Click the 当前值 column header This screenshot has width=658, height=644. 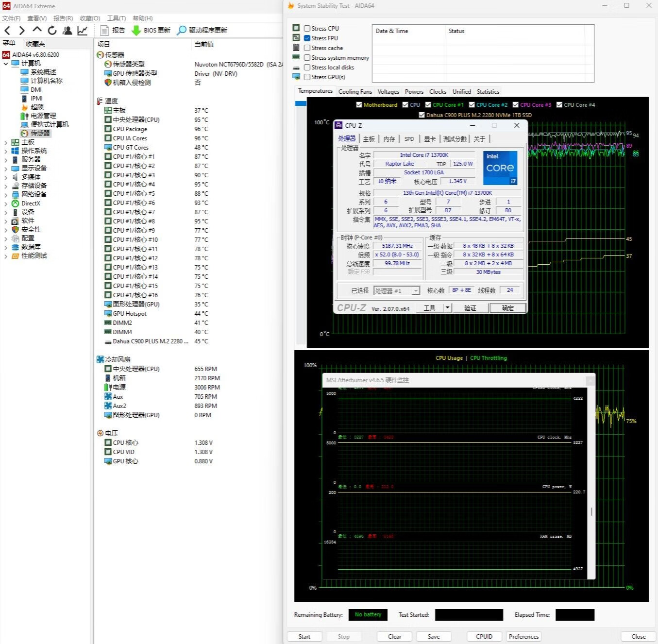[204, 44]
